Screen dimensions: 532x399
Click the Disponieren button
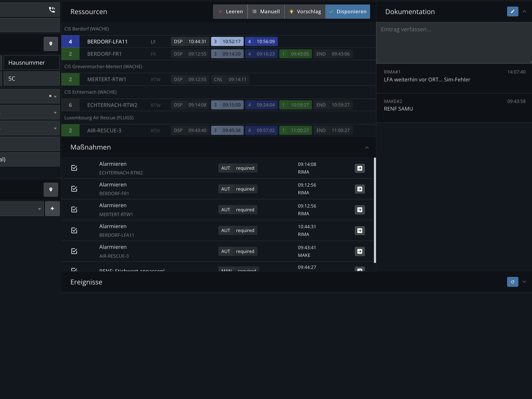[348, 12]
